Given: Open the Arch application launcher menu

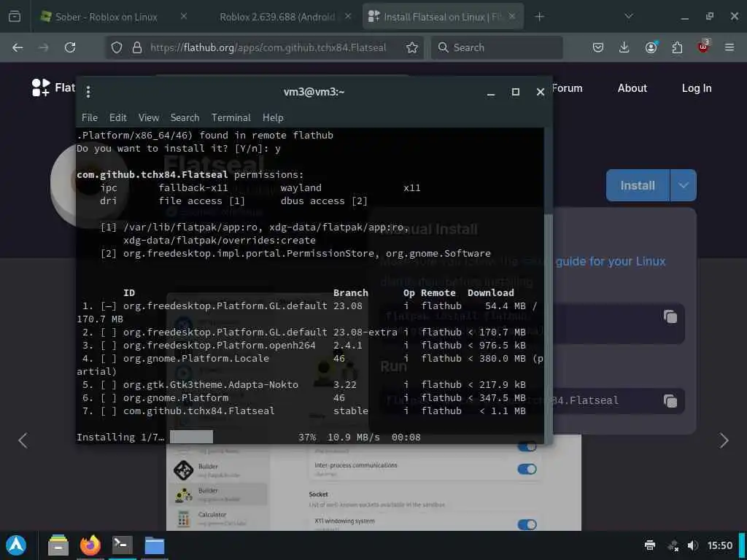Looking at the screenshot, I should [x=16, y=545].
